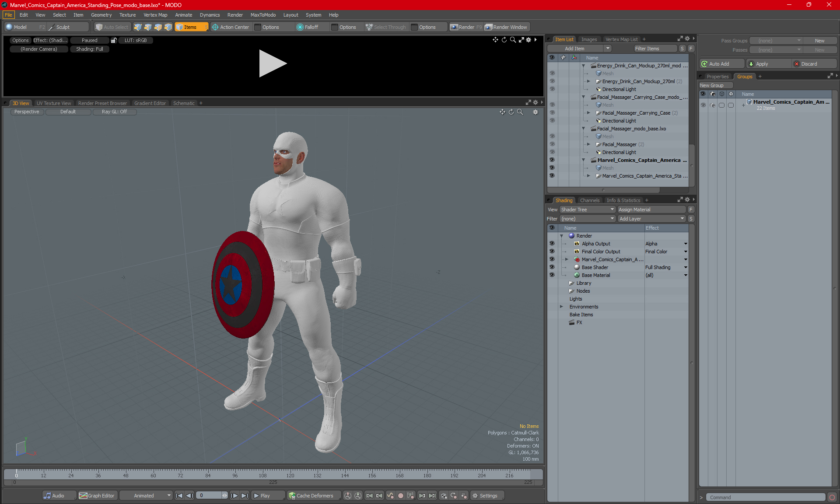The width and height of the screenshot is (840, 504).
Task: Toggle visibility of Marvel_Comics_Captain_America scene item
Action: point(552,160)
